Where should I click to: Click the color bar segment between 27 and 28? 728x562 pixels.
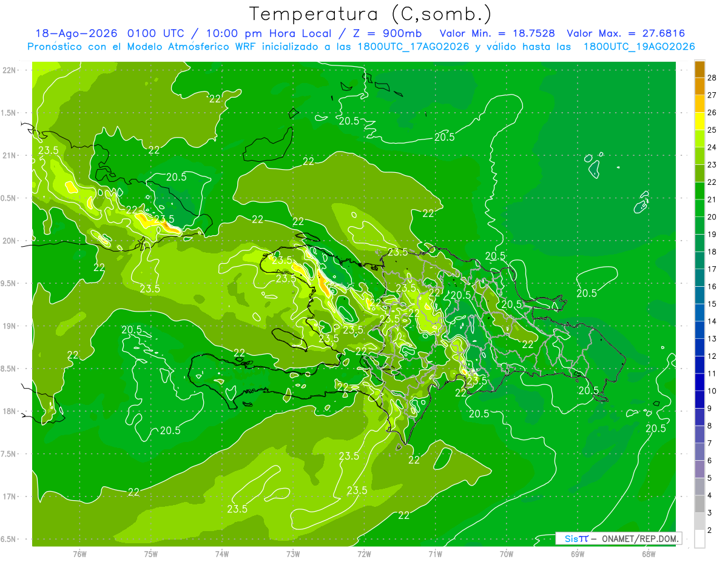coord(699,86)
